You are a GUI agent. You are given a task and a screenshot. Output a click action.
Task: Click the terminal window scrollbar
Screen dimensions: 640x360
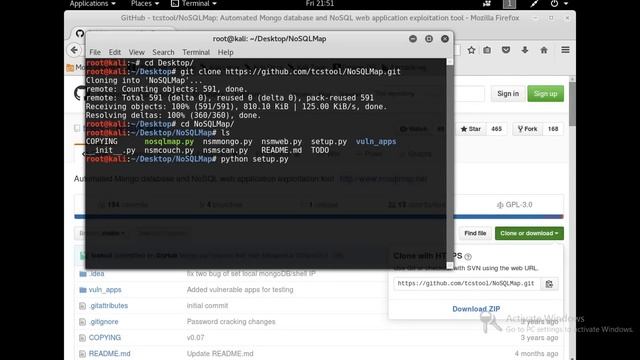[x=450, y=163]
